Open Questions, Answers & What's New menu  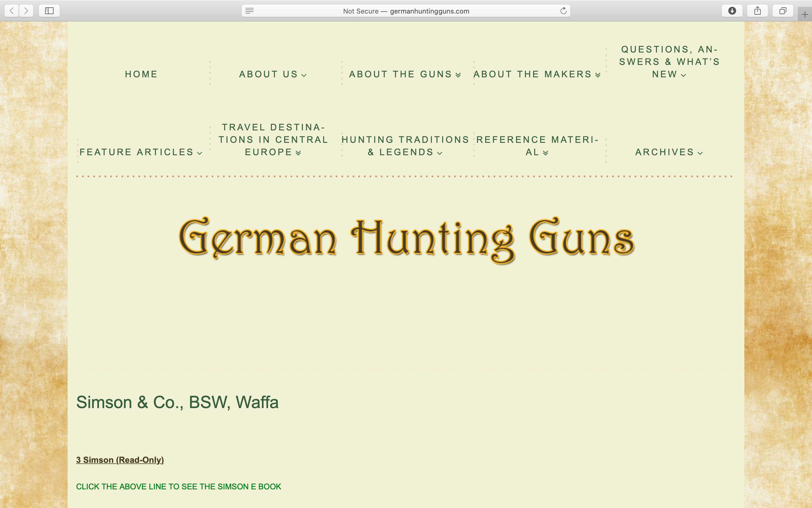[x=669, y=62]
